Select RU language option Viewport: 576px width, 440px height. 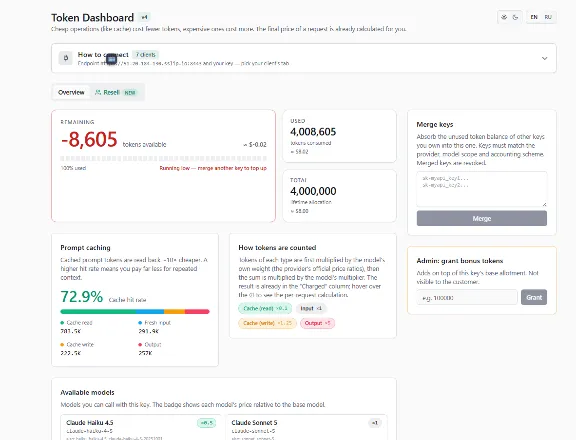pos(548,17)
